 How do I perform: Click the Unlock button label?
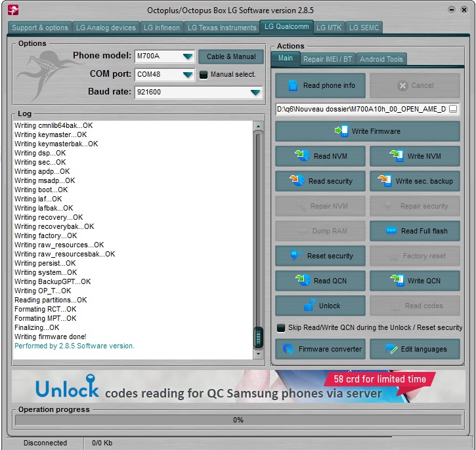point(330,306)
